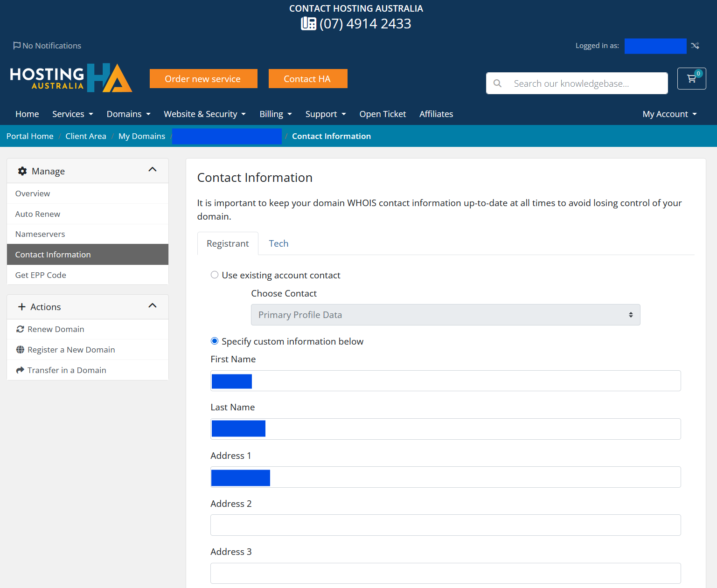Click the phone number (07) 4914 2433
Viewport: 717px width, 588px height.
coord(365,23)
